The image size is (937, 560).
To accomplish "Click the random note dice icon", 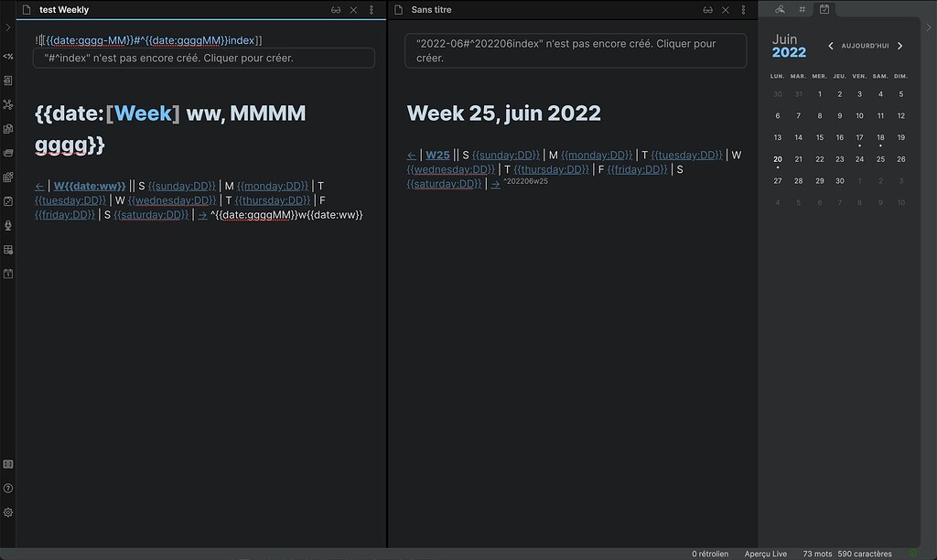I will pyautogui.click(x=8, y=200).
